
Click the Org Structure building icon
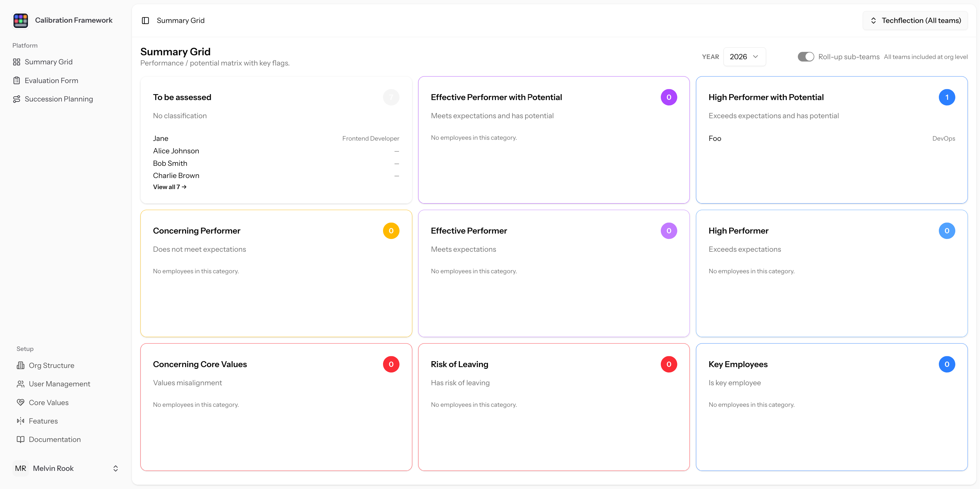point(20,365)
